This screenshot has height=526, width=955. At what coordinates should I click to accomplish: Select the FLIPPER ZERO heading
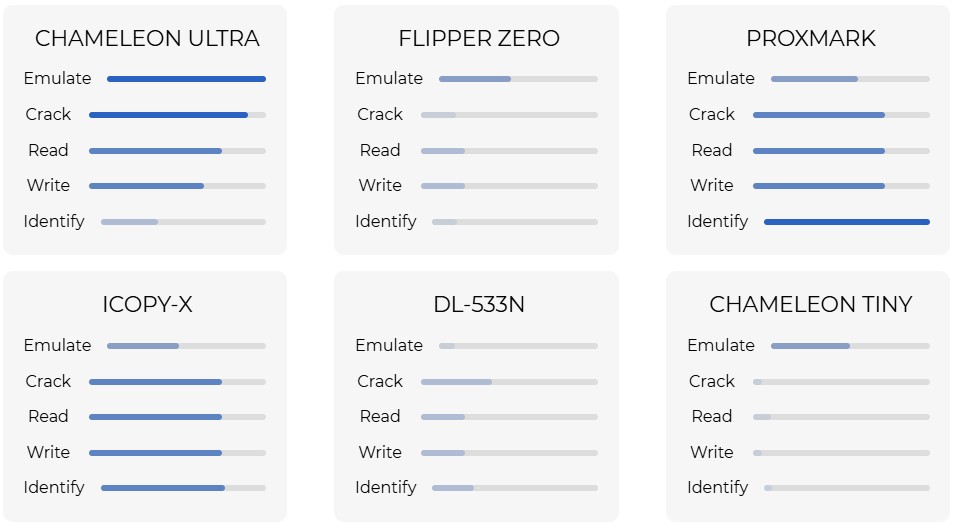point(479,39)
